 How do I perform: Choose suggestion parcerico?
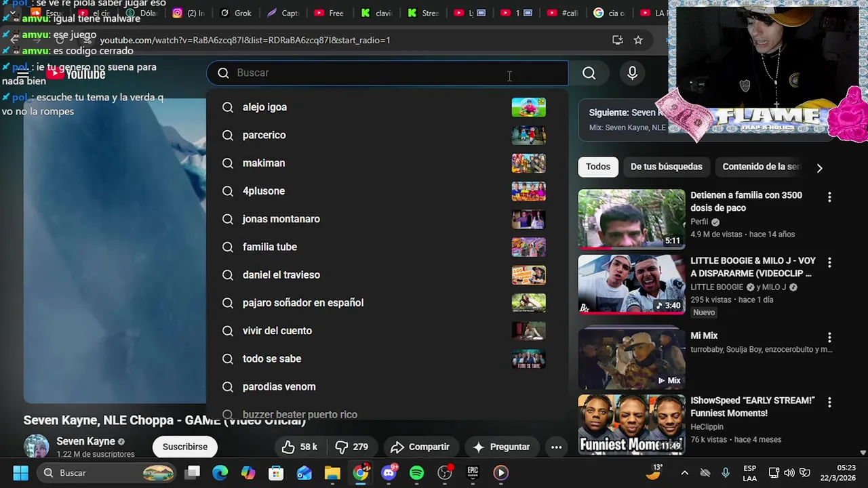point(387,135)
